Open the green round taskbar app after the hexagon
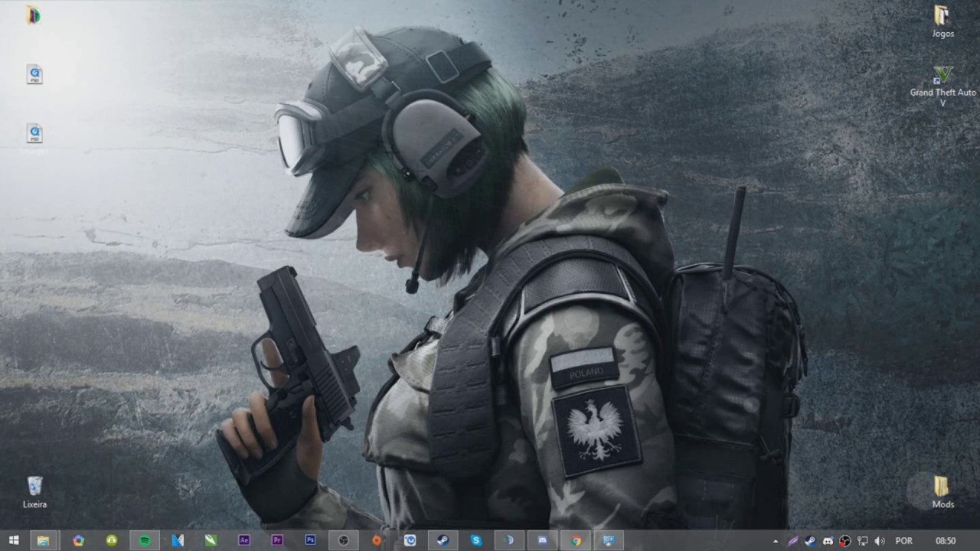Image resolution: width=980 pixels, height=551 pixels. [112, 540]
